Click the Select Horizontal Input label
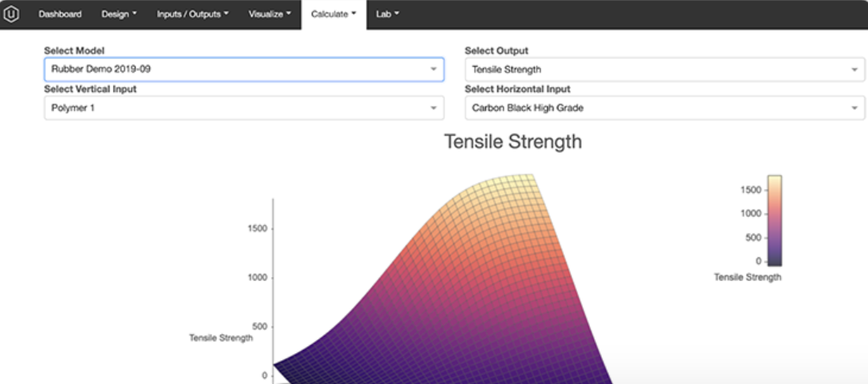 pyautogui.click(x=518, y=89)
